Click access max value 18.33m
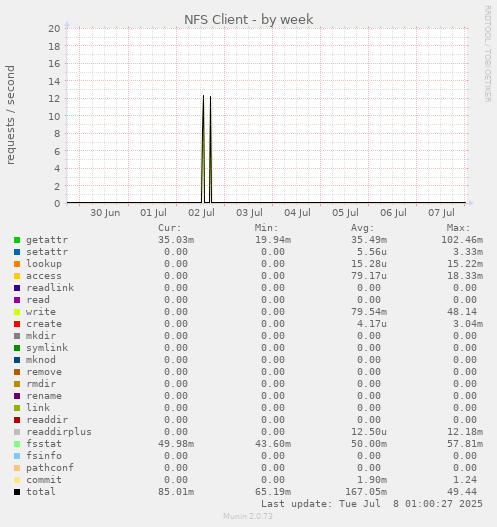Viewport: 497px width, 527px height. (x=465, y=276)
